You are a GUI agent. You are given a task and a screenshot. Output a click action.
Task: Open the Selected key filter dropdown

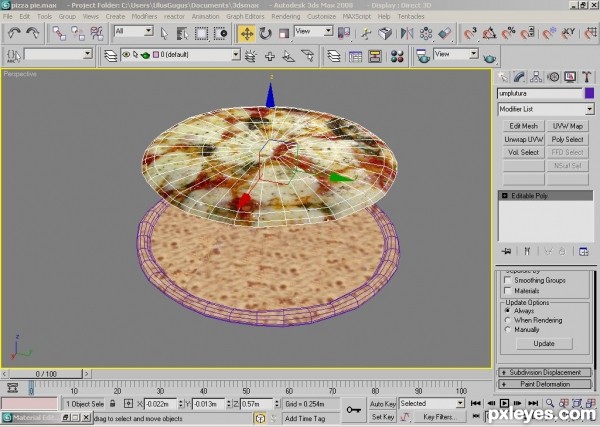click(x=432, y=403)
